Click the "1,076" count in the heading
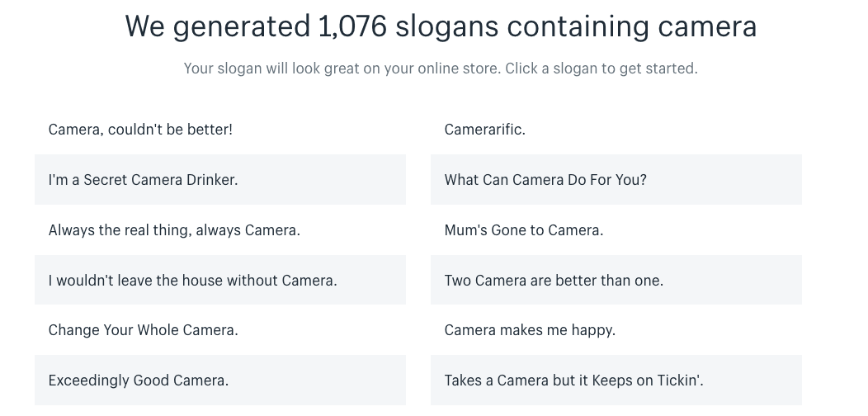Image resolution: width=868 pixels, height=416 pixels. [x=351, y=26]
